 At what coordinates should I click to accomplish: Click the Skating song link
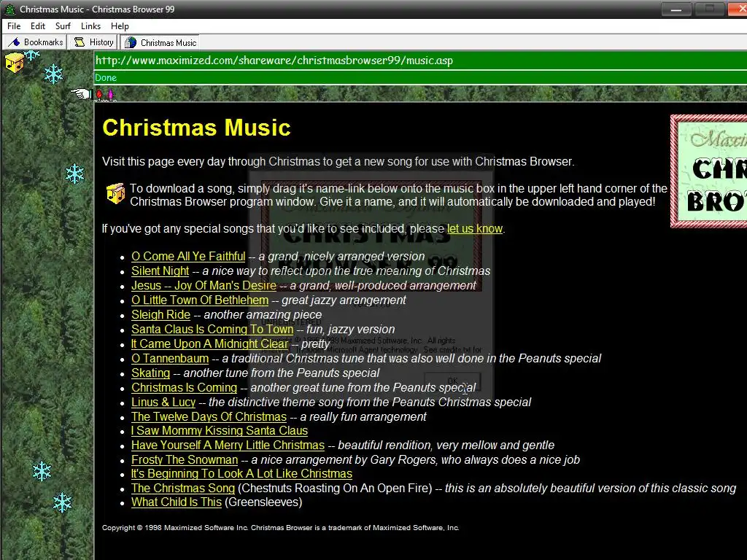[x=150, y=373]
